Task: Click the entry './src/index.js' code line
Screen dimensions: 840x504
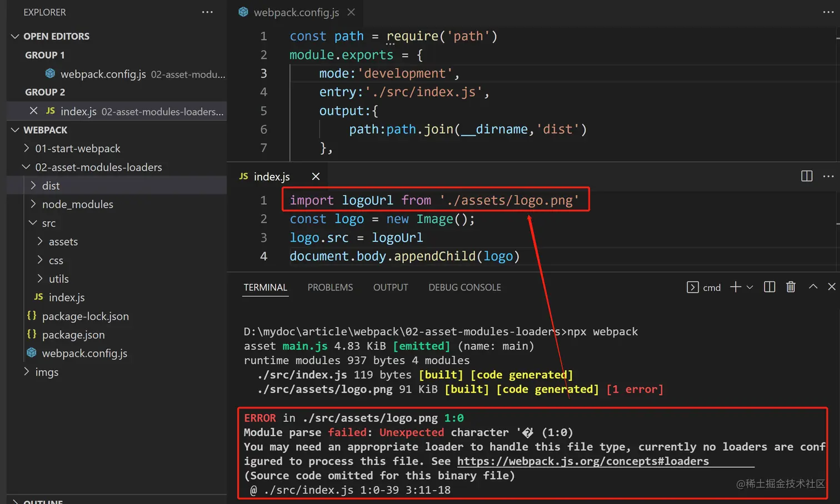Action: coord(404,92)
